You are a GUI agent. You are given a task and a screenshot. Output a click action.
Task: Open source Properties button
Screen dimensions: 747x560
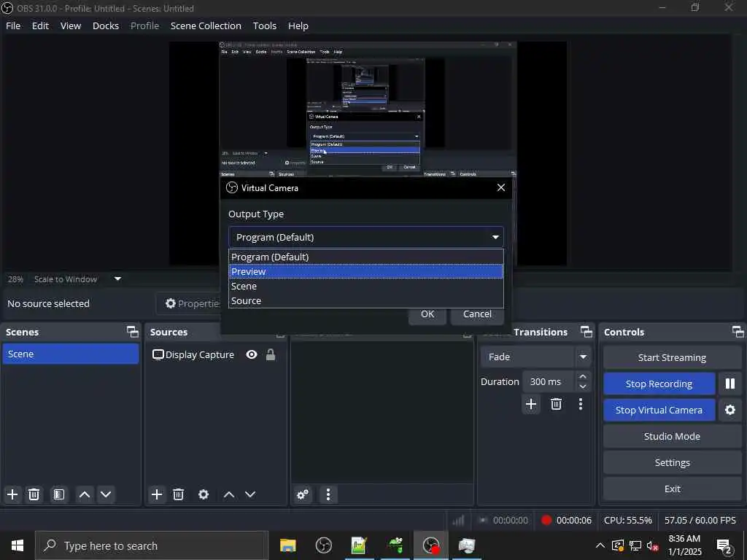pos(190,303)
